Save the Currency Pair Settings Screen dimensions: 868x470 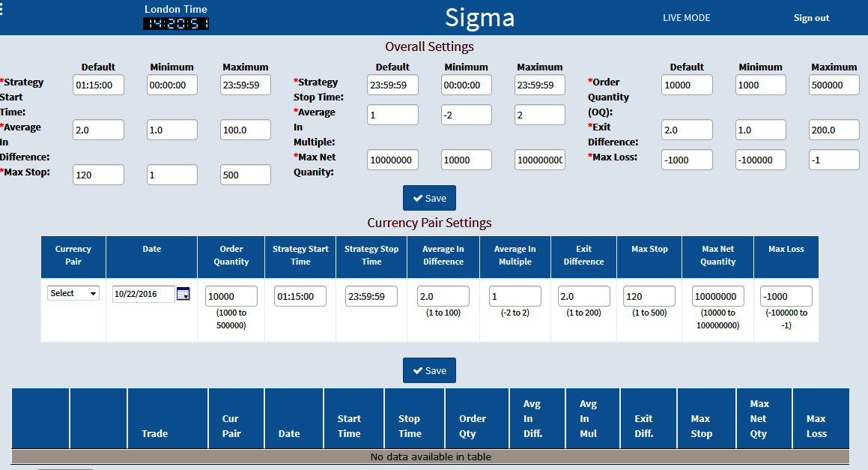click(429, 370)
